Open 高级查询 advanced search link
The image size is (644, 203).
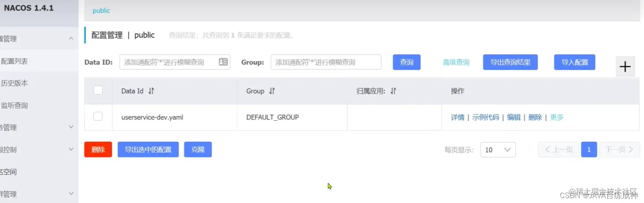click(x=456, y=63)
